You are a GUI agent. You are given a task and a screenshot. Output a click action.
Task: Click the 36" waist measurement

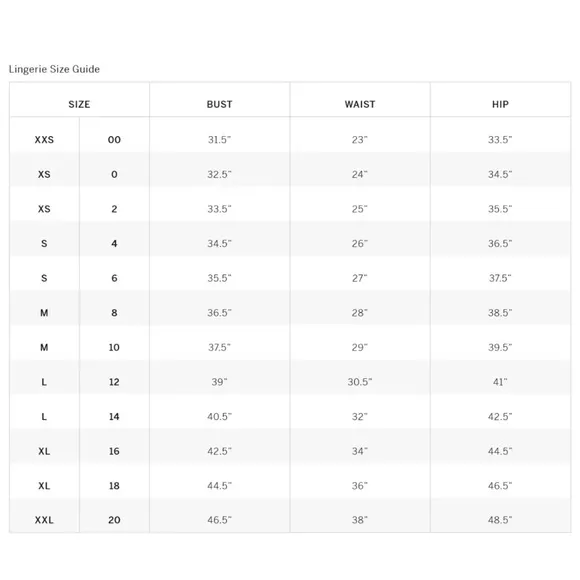pos(360,486)
